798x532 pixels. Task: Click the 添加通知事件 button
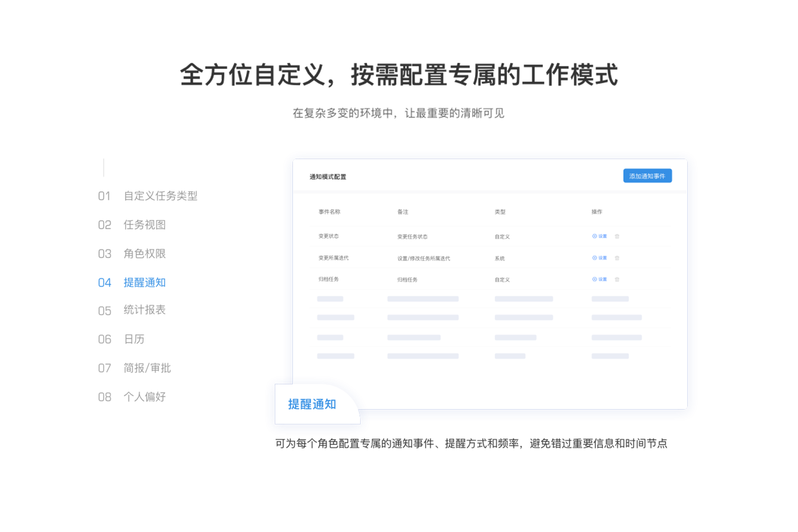click(x=647, y=176)
